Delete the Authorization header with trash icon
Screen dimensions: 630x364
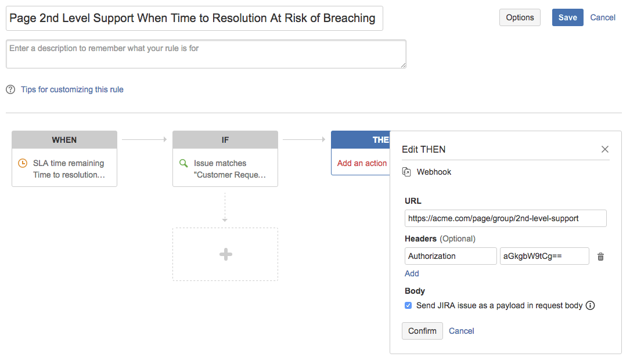600,257
